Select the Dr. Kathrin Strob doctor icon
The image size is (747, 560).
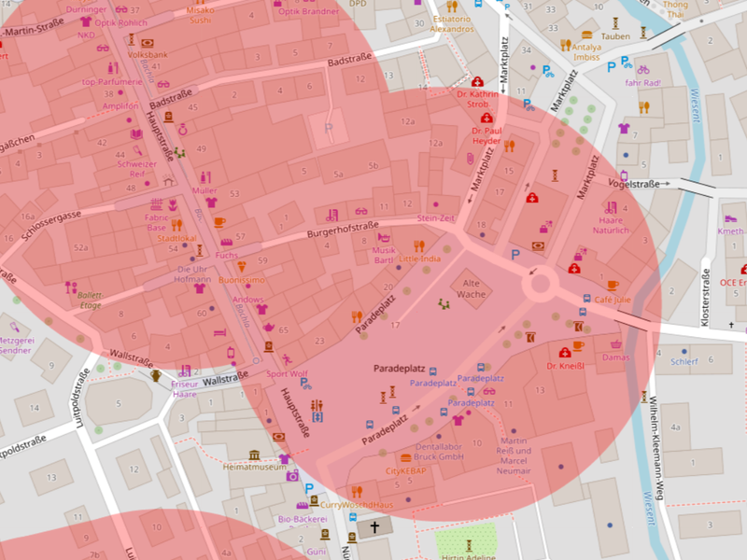[477, 82]
